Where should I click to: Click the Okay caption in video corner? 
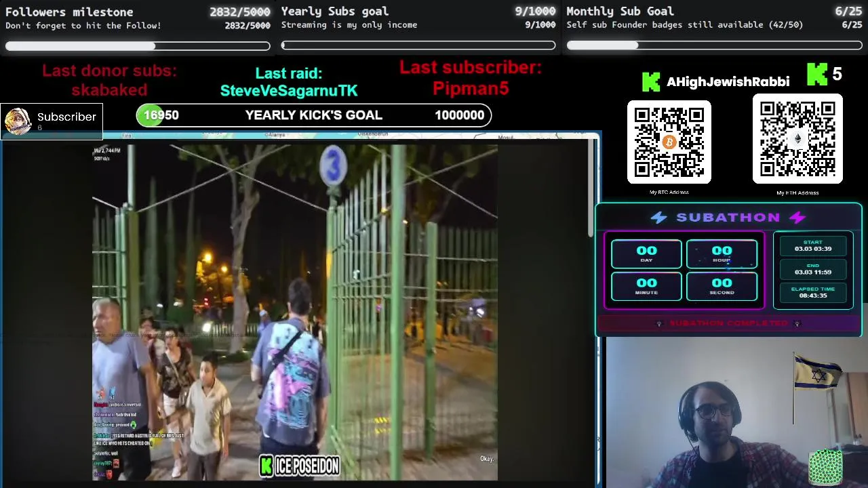487,459
